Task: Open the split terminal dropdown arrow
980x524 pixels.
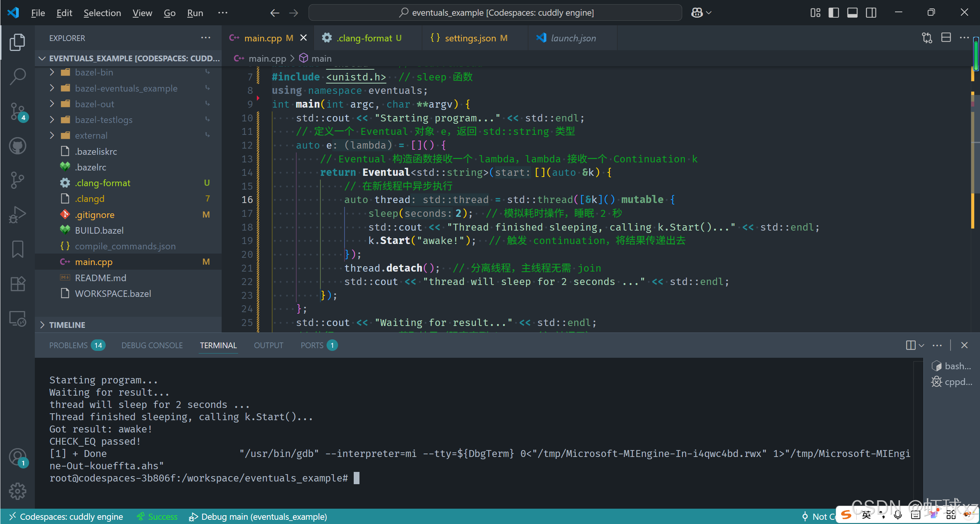Action: (921, 345)
